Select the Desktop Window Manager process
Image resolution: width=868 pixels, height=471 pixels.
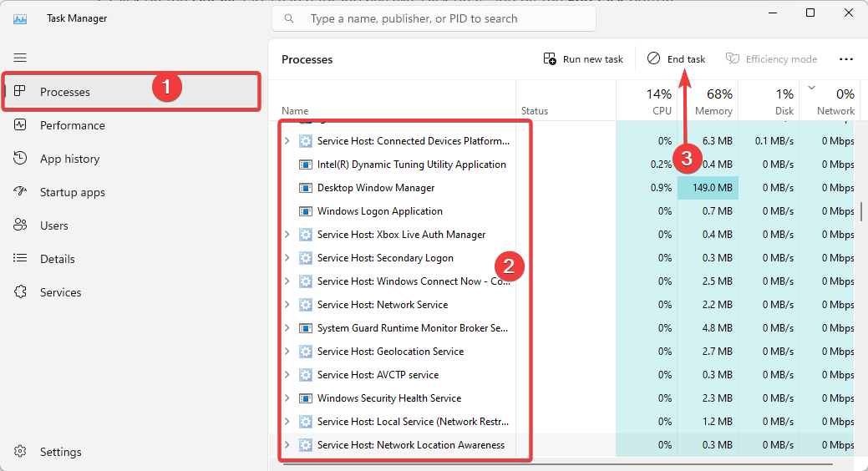[x=376, y=188]
